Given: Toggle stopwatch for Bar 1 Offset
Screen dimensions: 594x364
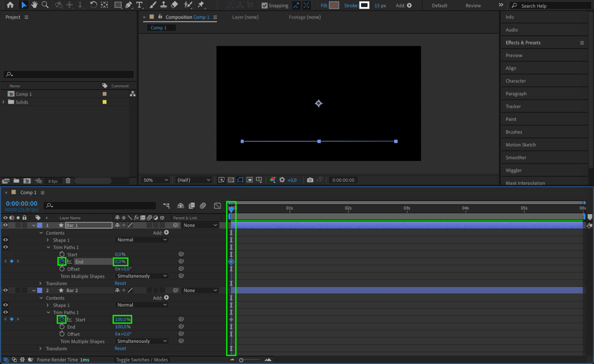Looking at the screenshot, I should coord(62,269).
